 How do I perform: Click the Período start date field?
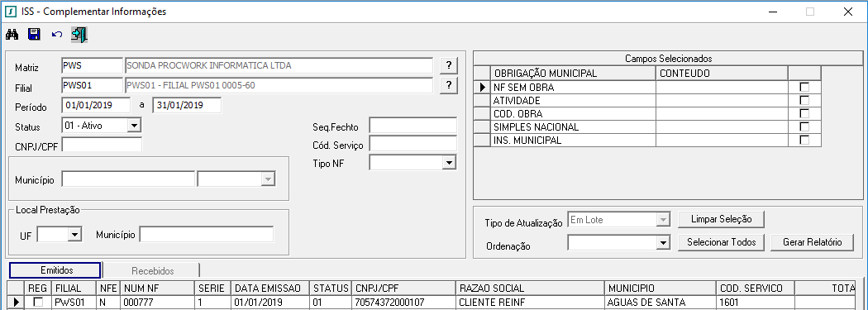click(97, 105)
